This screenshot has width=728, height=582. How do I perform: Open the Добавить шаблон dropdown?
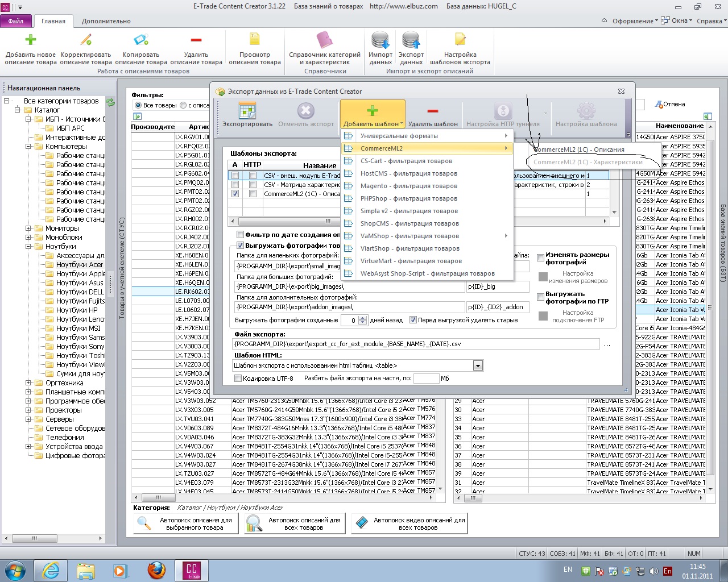coord(373,114)
